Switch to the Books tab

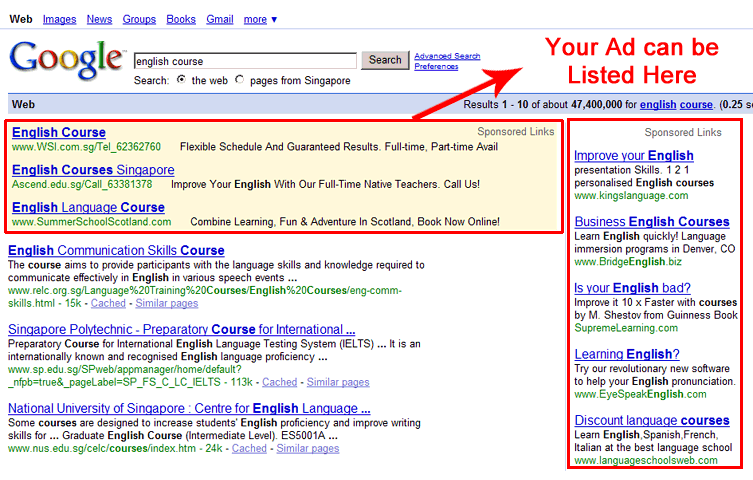181,20
